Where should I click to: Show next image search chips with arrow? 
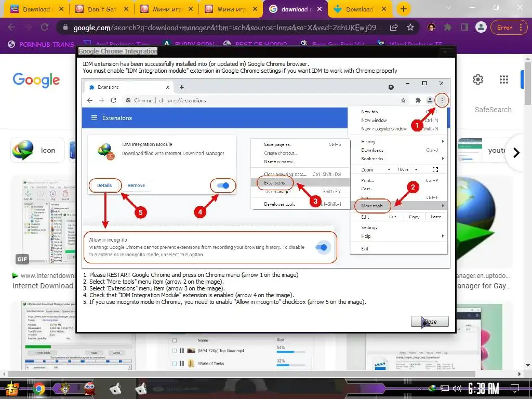click(516, 153)
